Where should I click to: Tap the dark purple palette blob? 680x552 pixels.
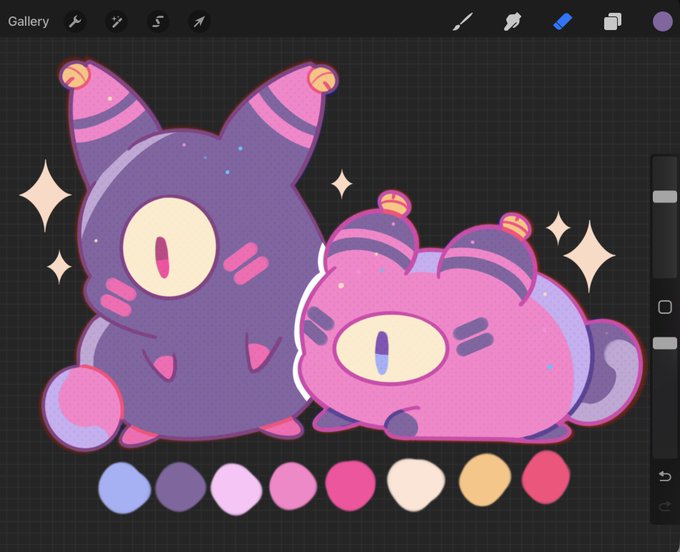[x=180, y=487]
